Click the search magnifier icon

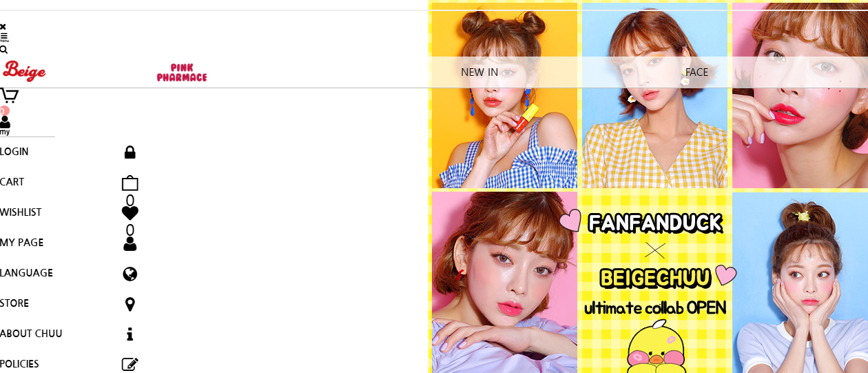pos(3,50)
